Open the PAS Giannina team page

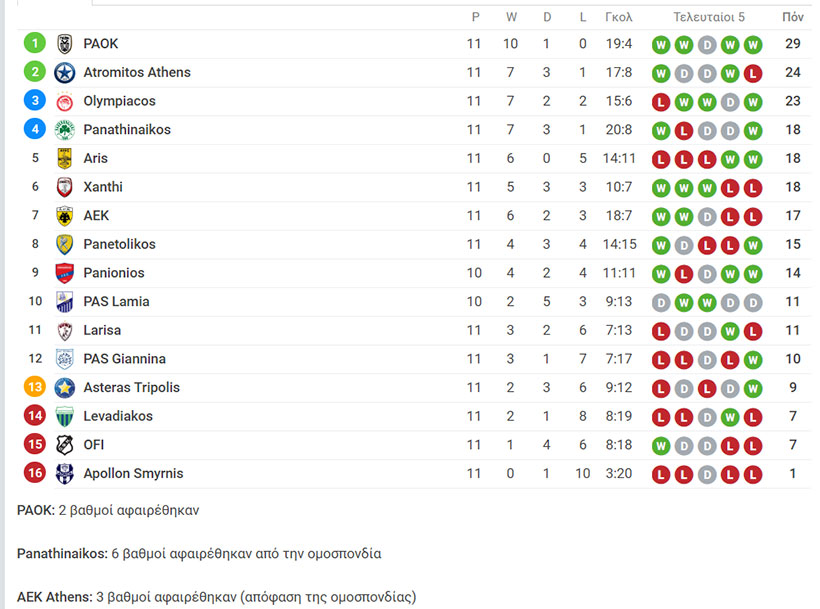(124, 359)
